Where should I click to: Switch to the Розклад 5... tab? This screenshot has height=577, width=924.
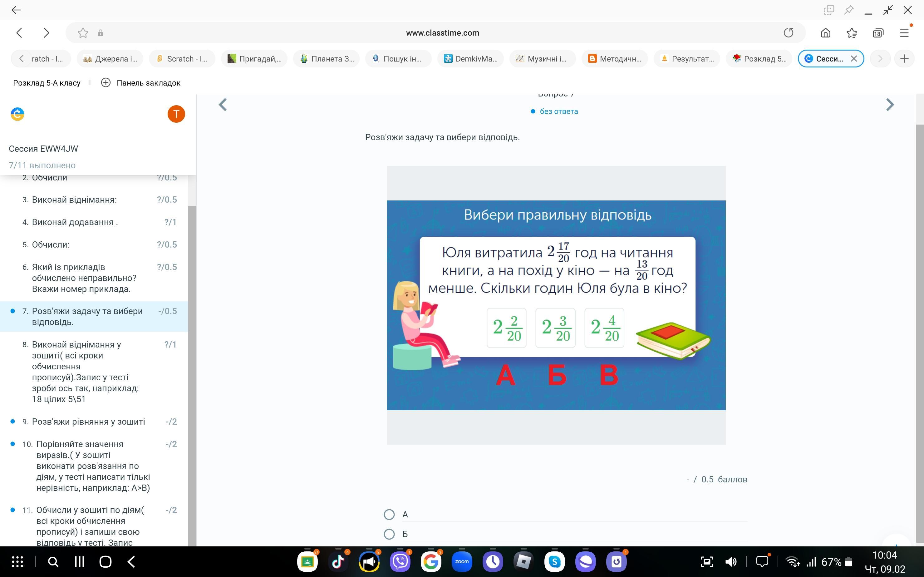pos(759,59)
